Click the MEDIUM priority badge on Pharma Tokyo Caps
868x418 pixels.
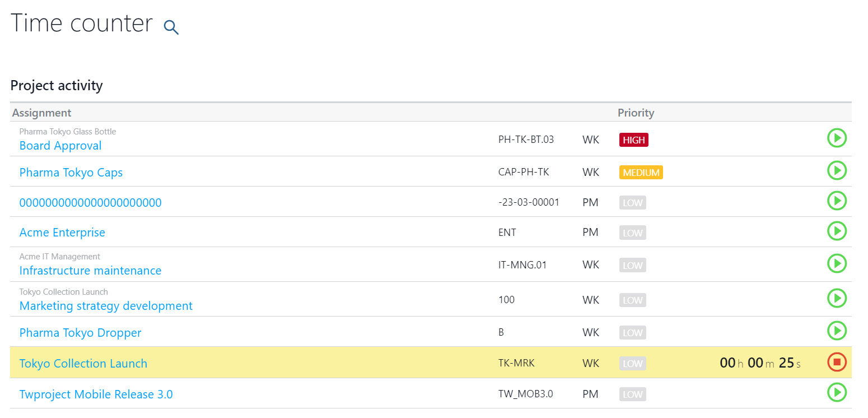[641, 172]
